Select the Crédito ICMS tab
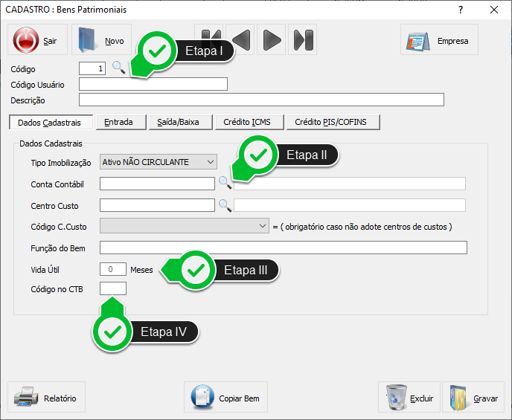Viewport: 512px width, 420px height. coord(247,122)
